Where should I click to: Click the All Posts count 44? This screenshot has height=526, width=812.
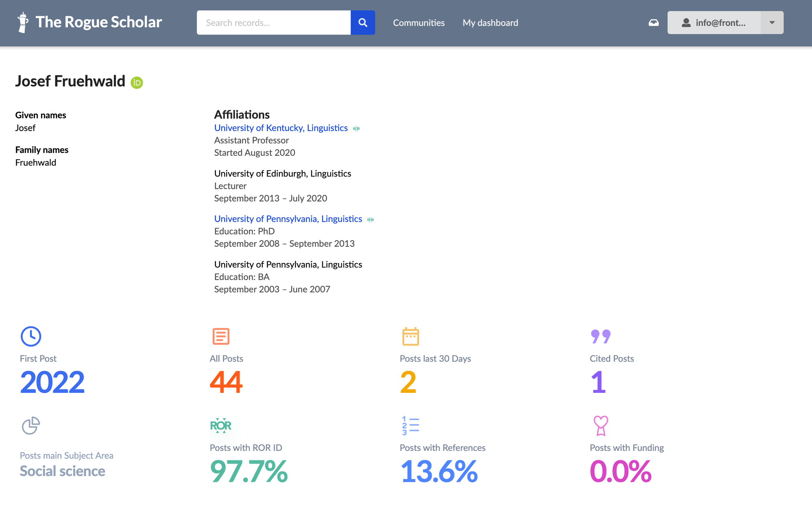pos(226,382)
